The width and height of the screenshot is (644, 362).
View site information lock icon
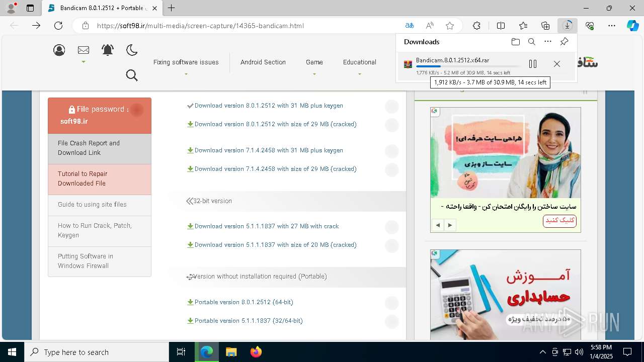86,26
